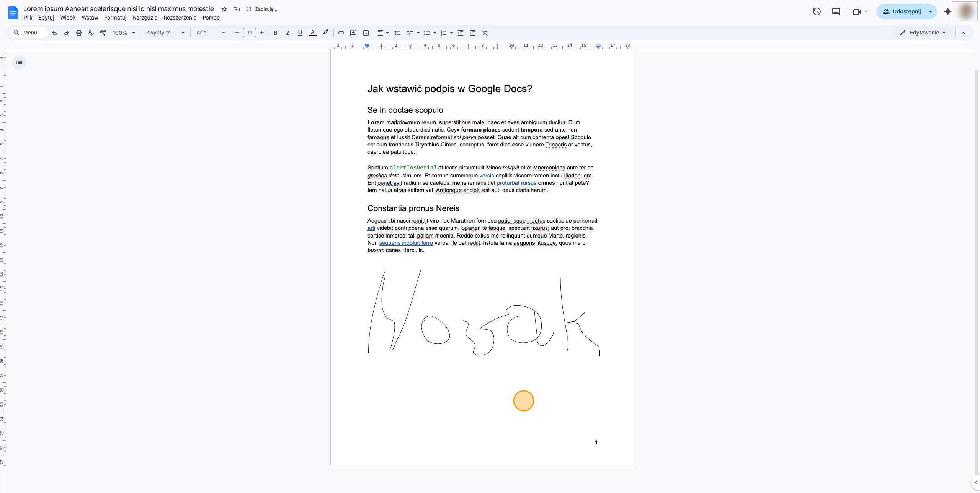This screenshot has width=980, height=493.
Task: Add a comment from toolbar icon
Action: pyautogui.click(x=353, y=33)
